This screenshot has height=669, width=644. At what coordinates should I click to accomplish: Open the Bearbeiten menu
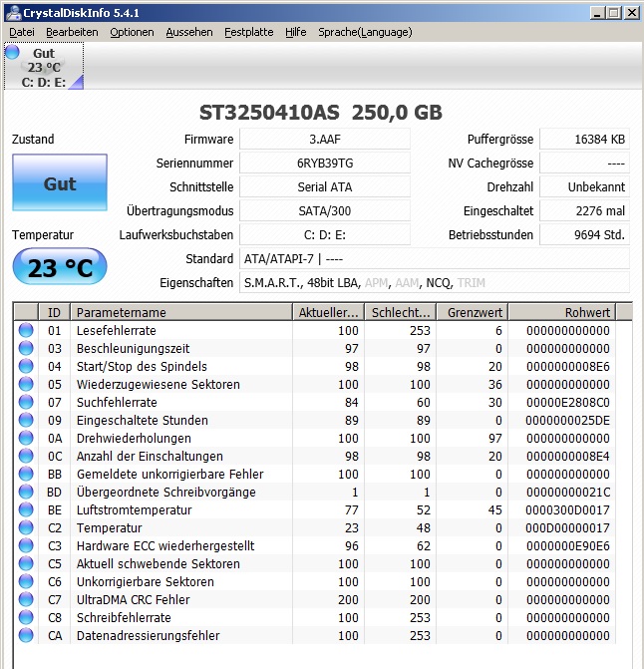point(72,32)
